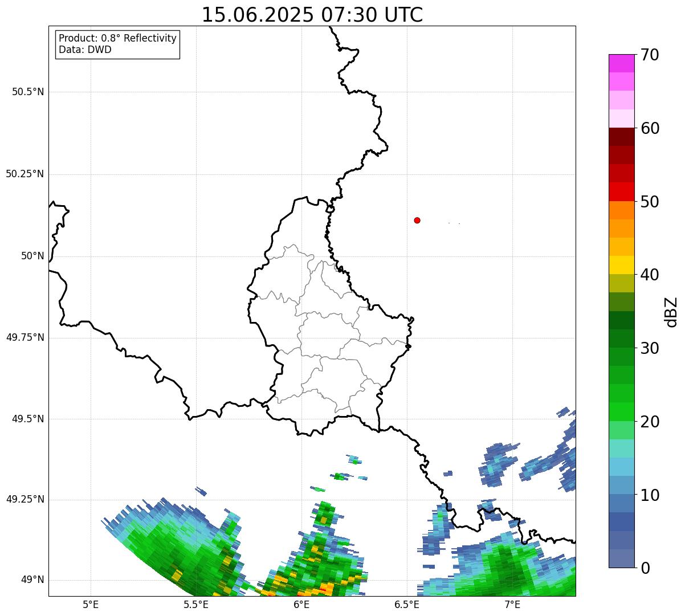
Task: Click the 50.5°N latitude label
Action: point(28,92)
